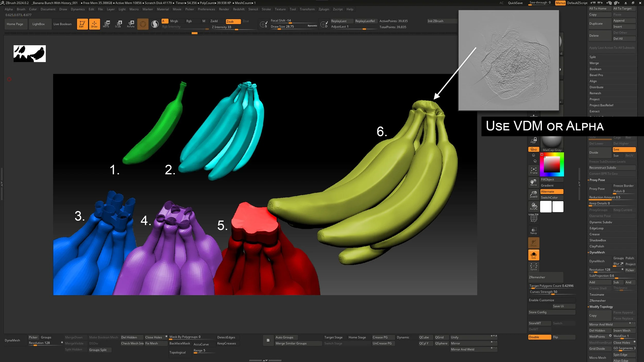Open the Zplugin menu
This screenshot has height=362, width=644.
point(324,9)
